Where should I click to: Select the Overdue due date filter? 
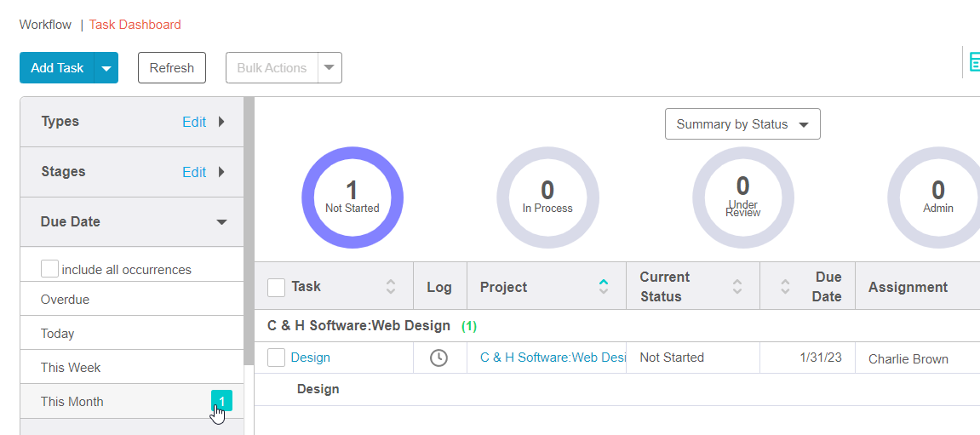tap(65, 300)
